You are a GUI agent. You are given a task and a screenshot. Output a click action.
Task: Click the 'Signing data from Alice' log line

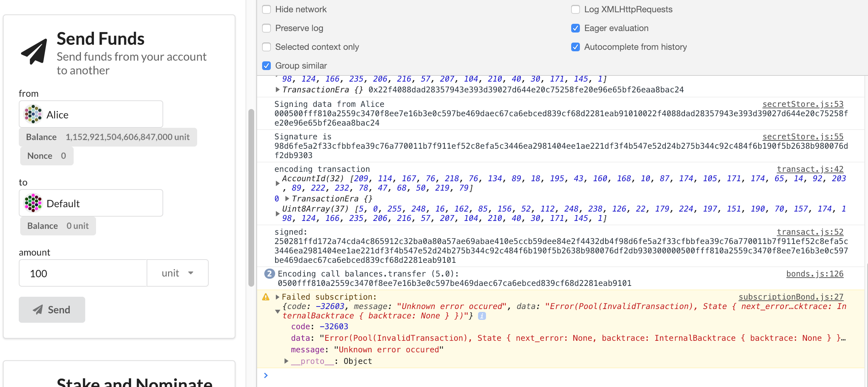(x=329, y=104)
